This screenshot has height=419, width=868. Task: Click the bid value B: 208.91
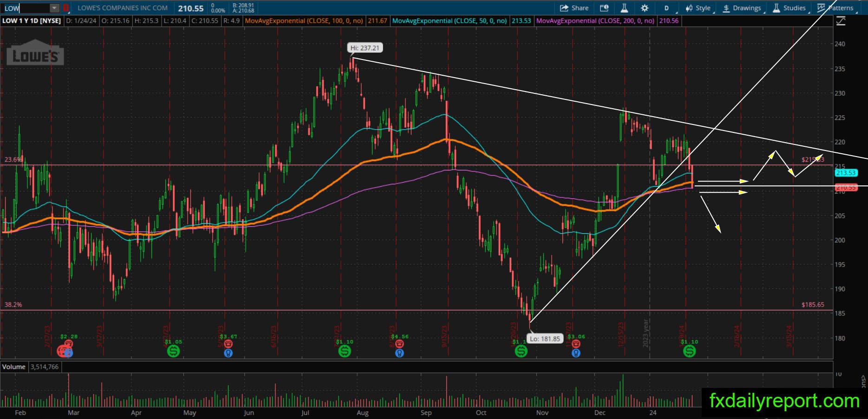pyautogui.click(x=243, y=6)
